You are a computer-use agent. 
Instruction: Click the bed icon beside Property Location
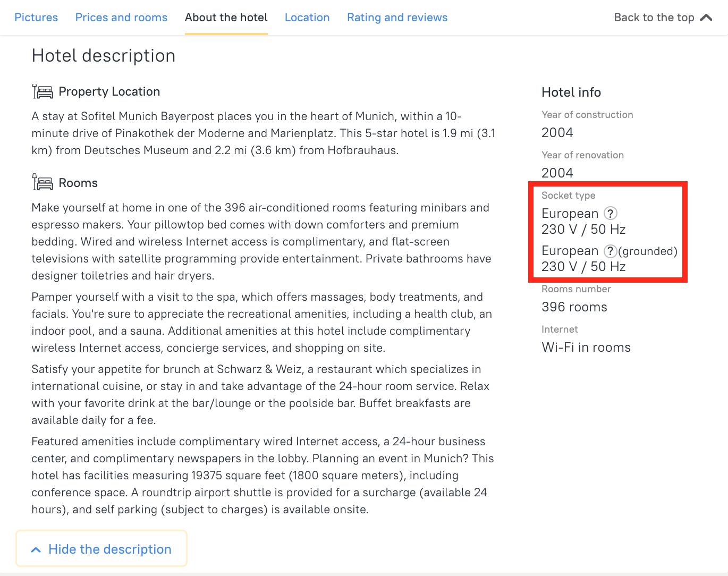click(43, 92)
